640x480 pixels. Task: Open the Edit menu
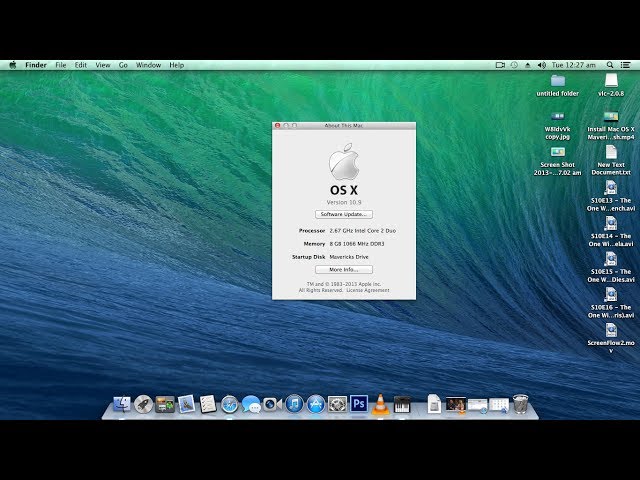pyautogui.click(x=80, y=65)
